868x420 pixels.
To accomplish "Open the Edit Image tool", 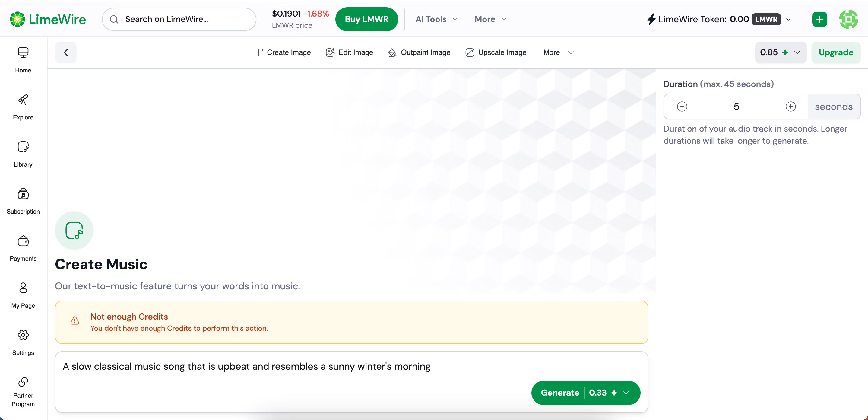I will pos(350,52).
